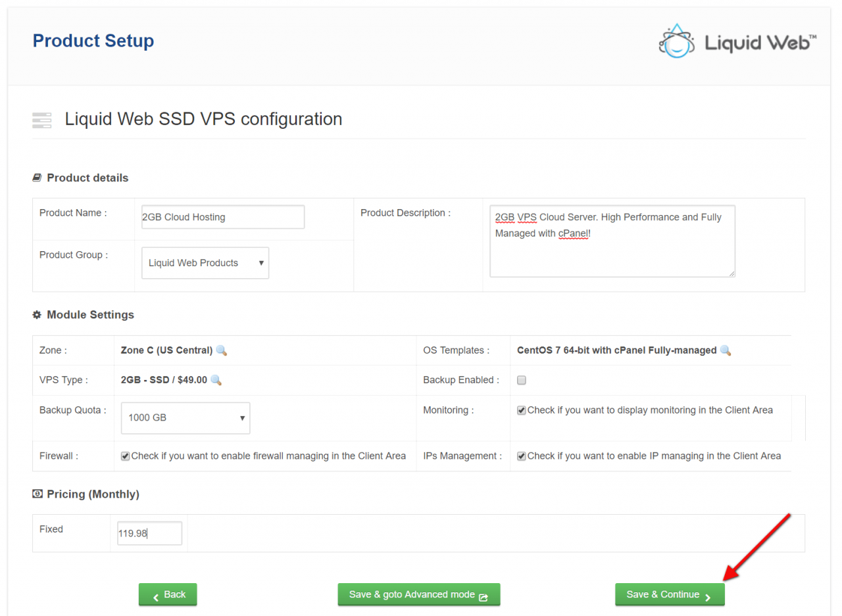Toggle the Monitoring checkbox
The height and width of the screenshot is (616, 842).
(522, 410)
